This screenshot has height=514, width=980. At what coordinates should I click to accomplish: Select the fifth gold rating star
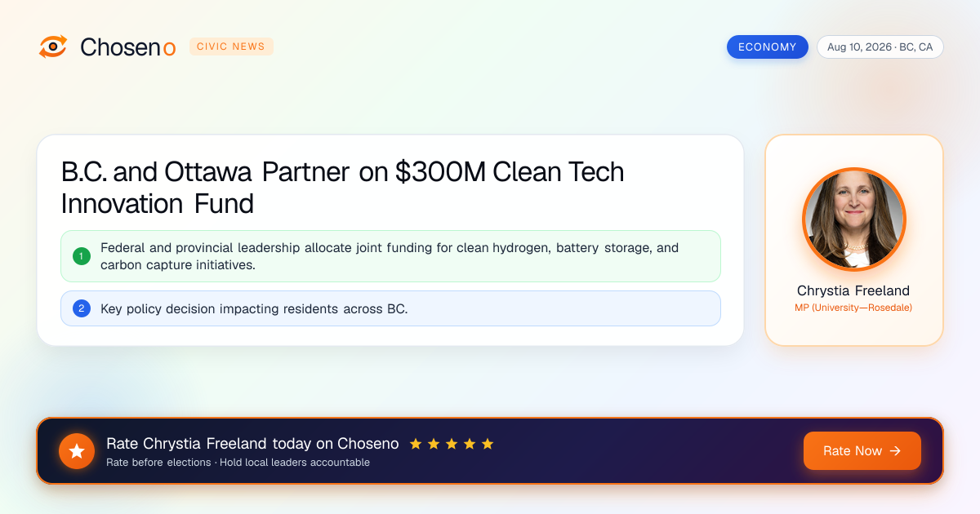pyautogui.click(x=488, y=444)
